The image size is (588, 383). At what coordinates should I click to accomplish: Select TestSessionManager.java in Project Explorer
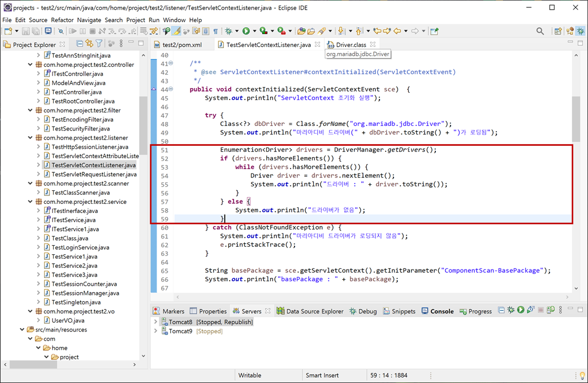85,293
